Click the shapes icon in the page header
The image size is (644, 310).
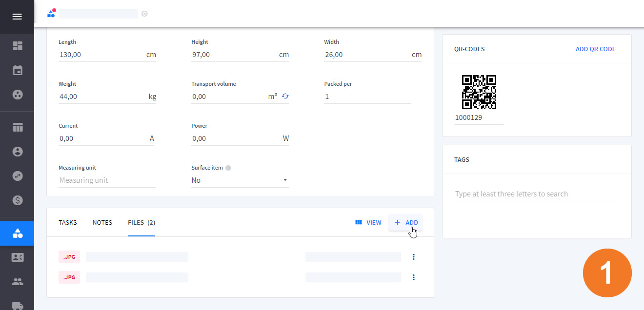point(51,13)
